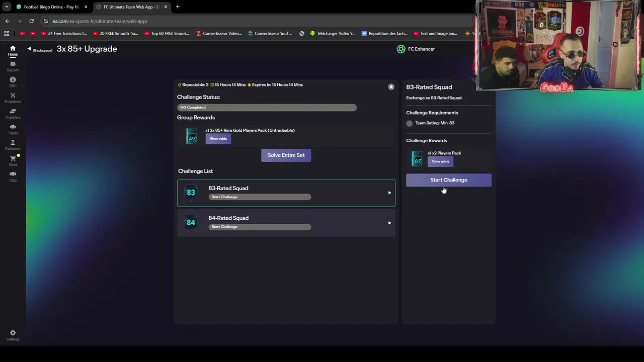Click the Challenge Rewards heading
The height and width of the screenshot is (362, 644).
point(427,141)
